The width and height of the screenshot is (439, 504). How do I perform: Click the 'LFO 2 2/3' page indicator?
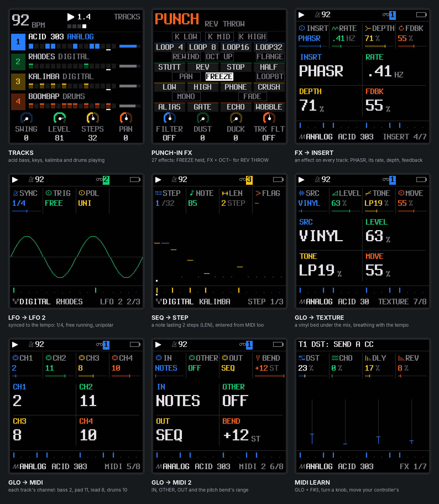pos(120,302)
